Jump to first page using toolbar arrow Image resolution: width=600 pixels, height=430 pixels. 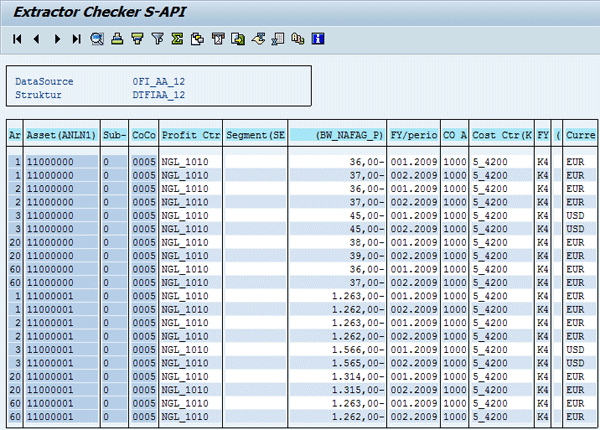pyautogui.click(x=17, y=39)
